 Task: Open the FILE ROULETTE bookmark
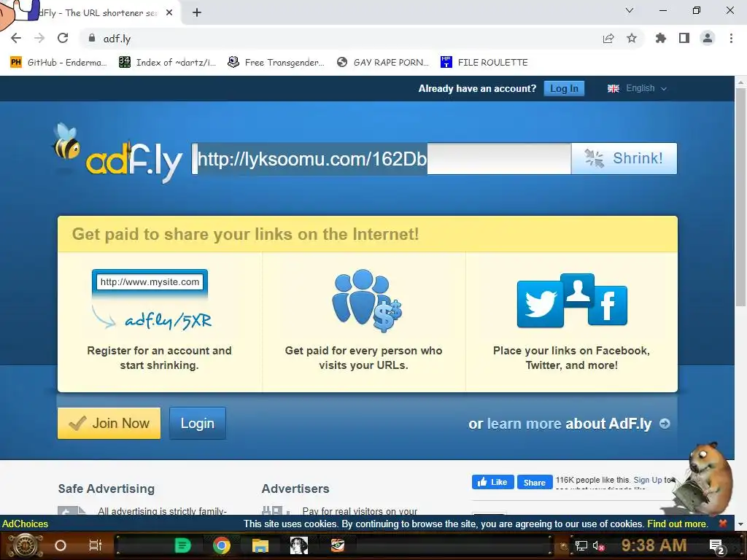484,63
